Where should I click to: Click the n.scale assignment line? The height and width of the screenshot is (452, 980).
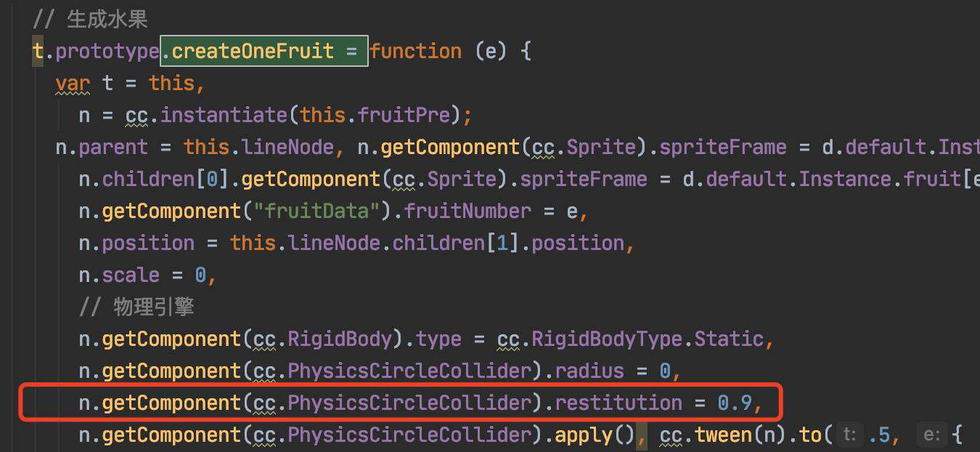148,275
